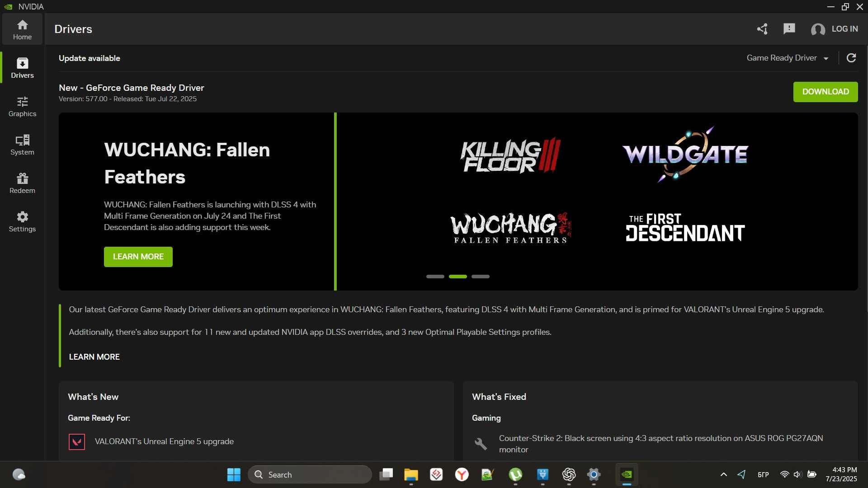Open the Graphics settings section
The image size is (868, 488).
[x=22, y=106]
